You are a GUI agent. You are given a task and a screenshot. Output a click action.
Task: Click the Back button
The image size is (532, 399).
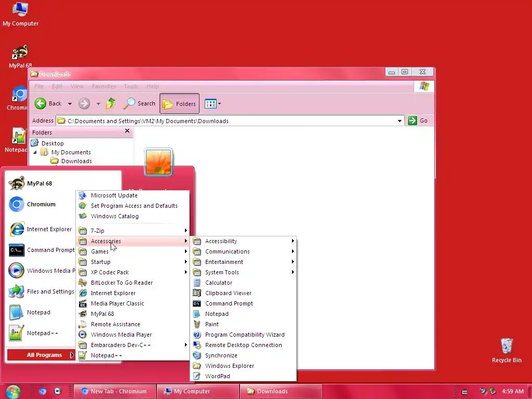48,103
